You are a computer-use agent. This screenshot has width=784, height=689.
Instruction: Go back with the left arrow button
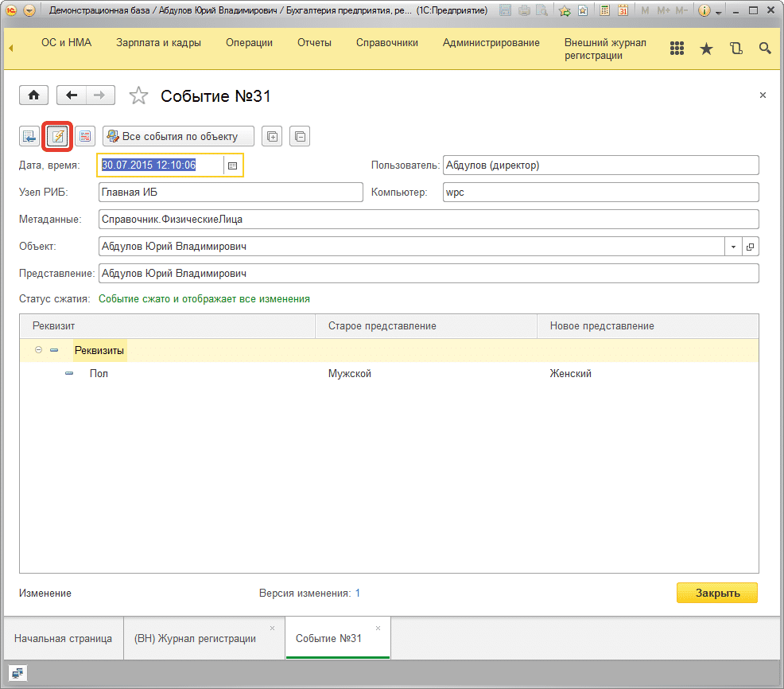click(x=72, y=95)
